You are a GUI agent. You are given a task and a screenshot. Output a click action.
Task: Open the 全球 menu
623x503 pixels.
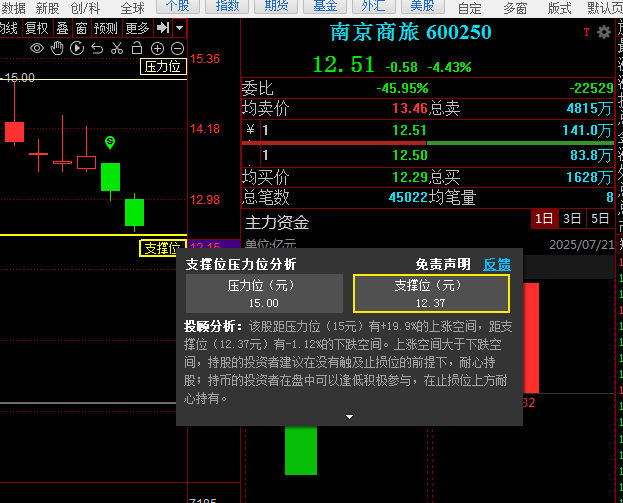pyautogui.click(x=133, y=8)
